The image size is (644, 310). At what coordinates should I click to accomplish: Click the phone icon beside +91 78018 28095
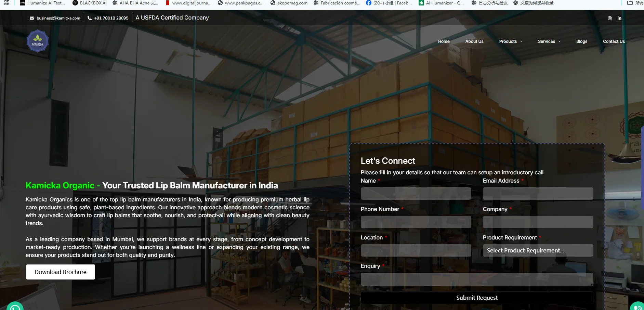click(x=89, y=17)
